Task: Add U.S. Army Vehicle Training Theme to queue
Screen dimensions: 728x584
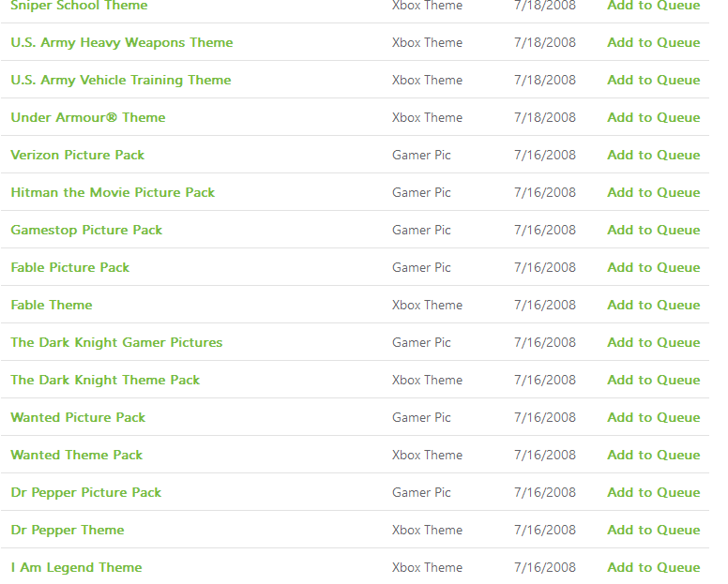Action: 654,81
